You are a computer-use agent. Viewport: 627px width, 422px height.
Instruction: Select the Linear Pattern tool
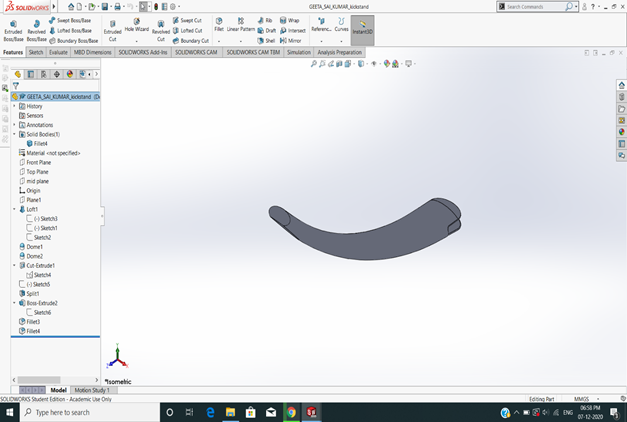(x=241, y=25)
